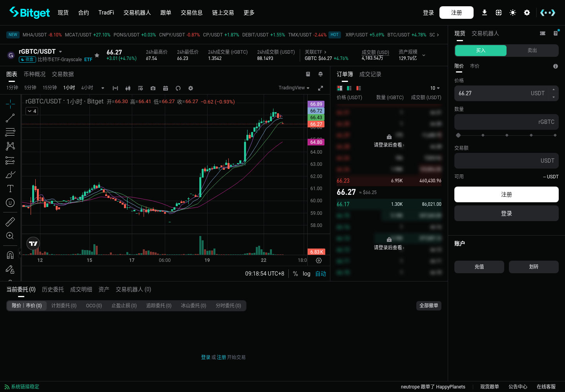Click the 登录 link in header
Image resolution: width=565 pixels, height=392 pixels.
428,13
